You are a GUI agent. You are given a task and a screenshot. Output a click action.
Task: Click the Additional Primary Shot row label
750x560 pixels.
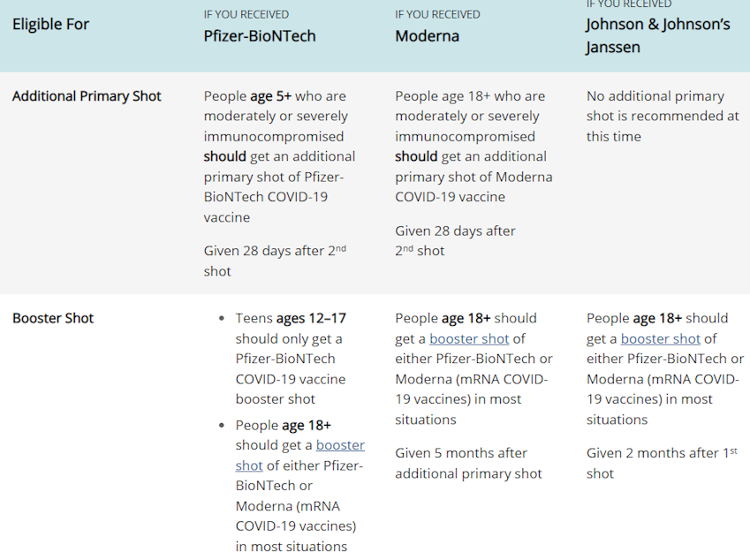(x=87, y=96)
